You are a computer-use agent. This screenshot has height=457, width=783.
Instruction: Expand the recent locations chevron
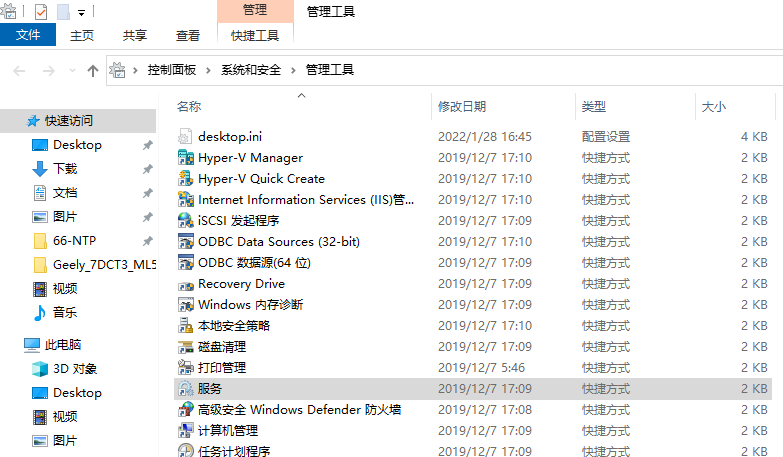(72, 71)
